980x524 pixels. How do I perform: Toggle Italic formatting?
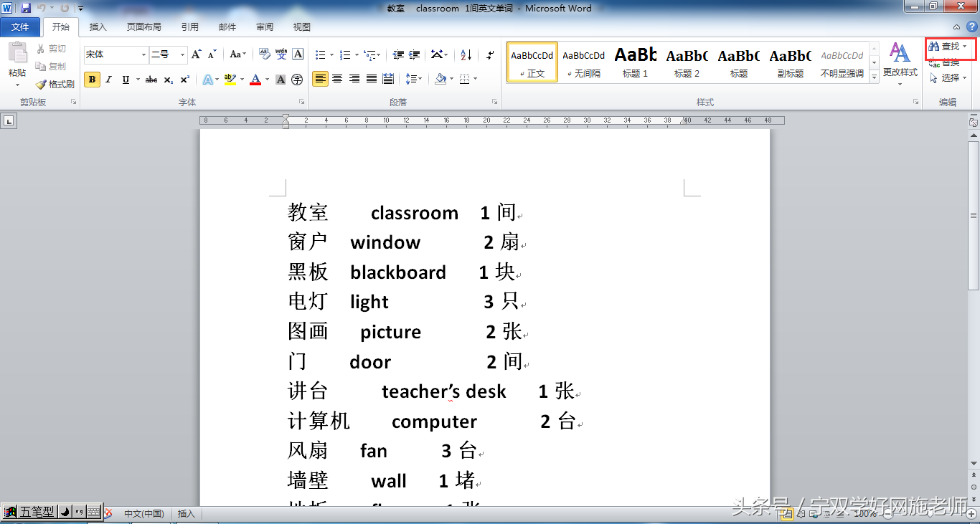click(109, 80)
